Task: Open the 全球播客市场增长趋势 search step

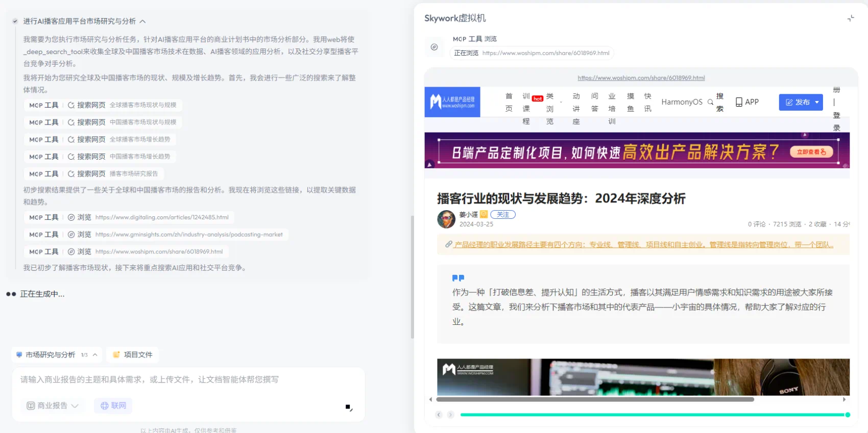Action: pos(100,139)
